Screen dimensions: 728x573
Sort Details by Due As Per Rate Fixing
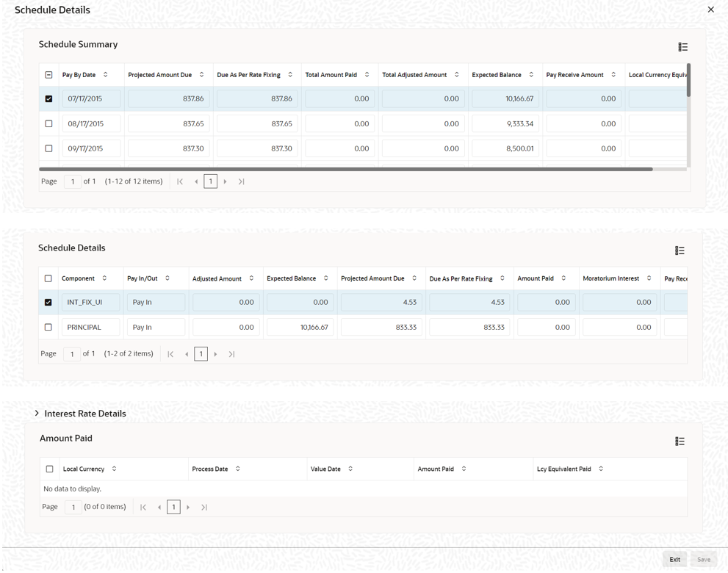pos(502,278)
